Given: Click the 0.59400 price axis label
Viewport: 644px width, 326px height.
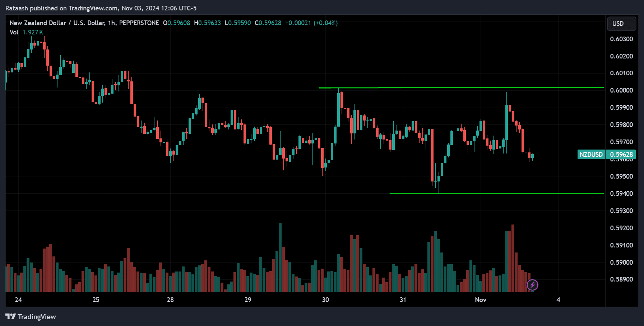Looking at the screenshot, I should click(x=621, y=194).
